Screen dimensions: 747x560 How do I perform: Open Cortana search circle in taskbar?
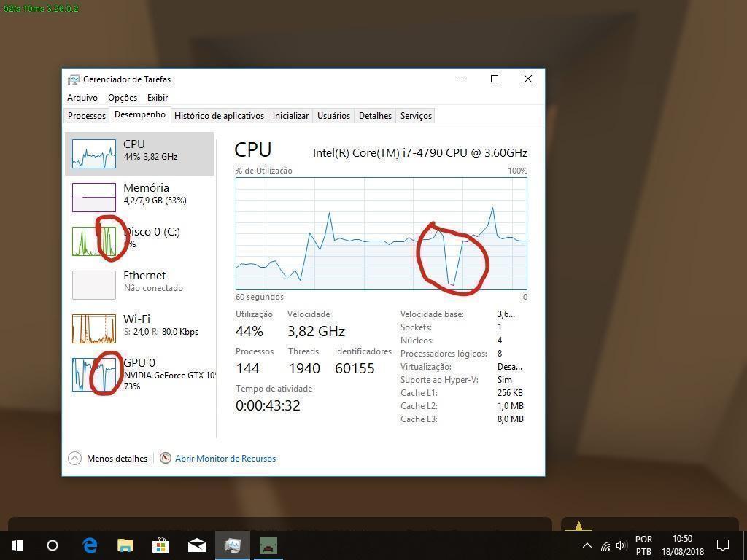click(53, 545)
